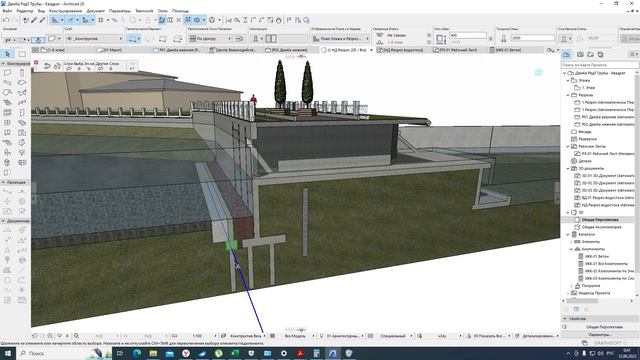
Task: Click the Undo arrow in the top toolbar
Action: click(6, 20)
